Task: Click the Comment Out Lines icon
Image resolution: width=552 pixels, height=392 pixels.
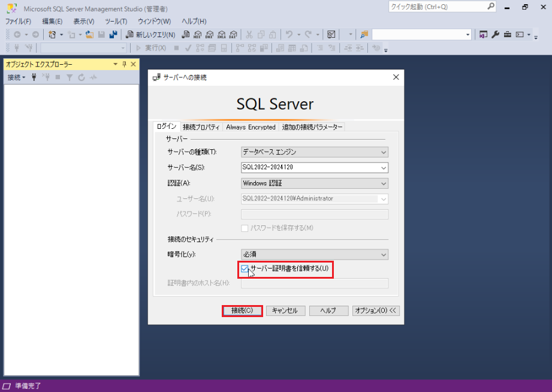Action: (320, 48)
